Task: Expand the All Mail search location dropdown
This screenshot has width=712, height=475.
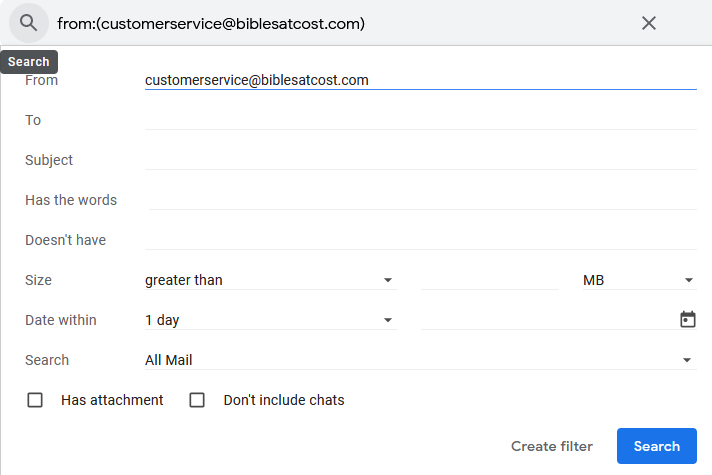Action: pos(420,360)
